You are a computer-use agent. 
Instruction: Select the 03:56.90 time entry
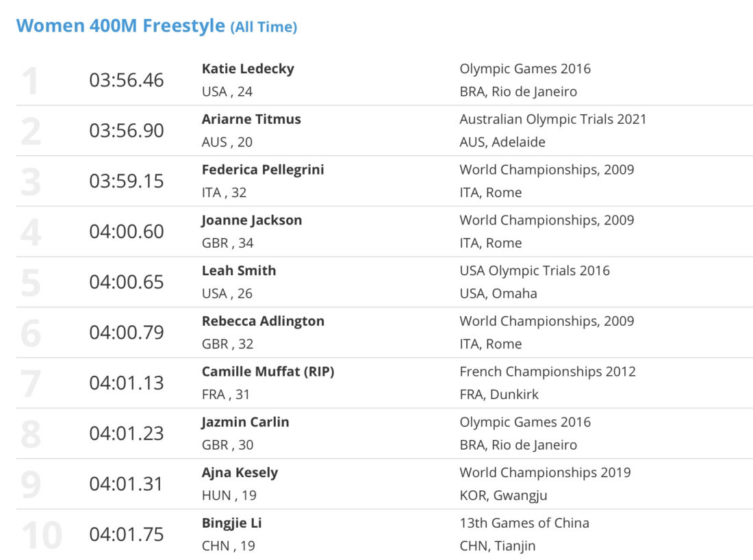click(x=127, y=131)
